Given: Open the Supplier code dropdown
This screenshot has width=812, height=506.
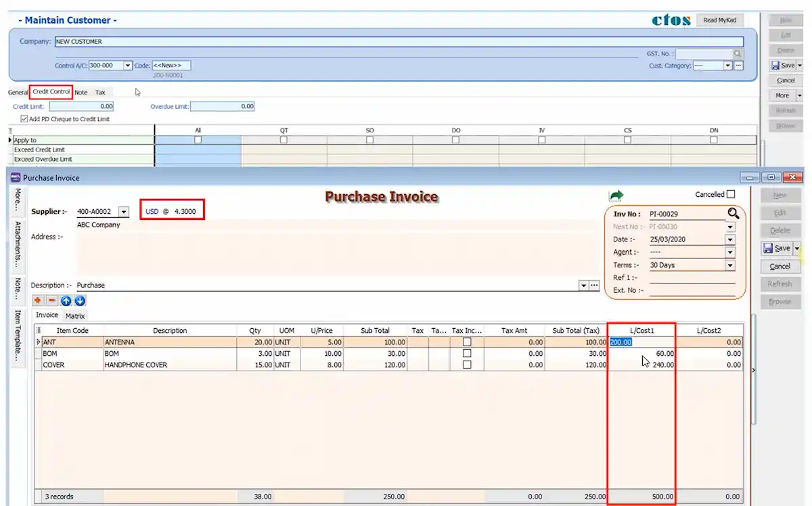Looking at the screenshot, I should point(123,212).
